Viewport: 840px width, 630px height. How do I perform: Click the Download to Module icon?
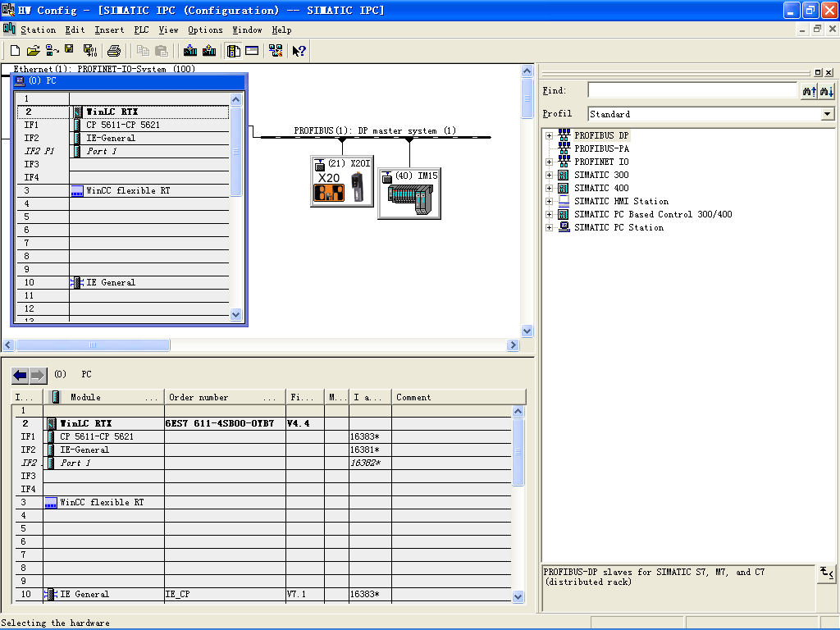[190, 51]
